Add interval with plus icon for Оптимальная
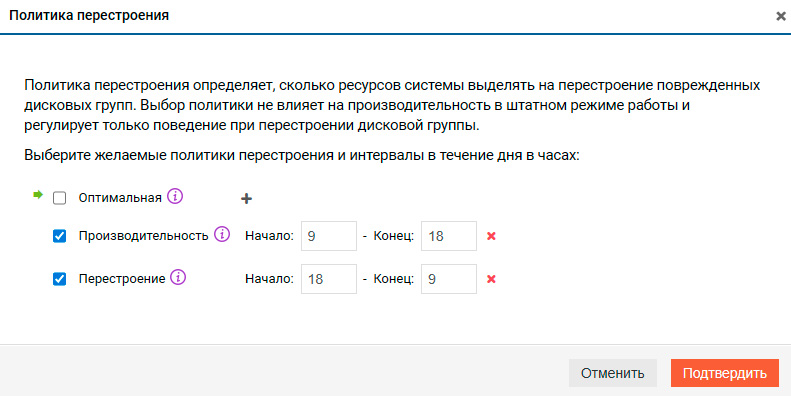This screenshot has width=791, height=396. [x=246, y=199]
